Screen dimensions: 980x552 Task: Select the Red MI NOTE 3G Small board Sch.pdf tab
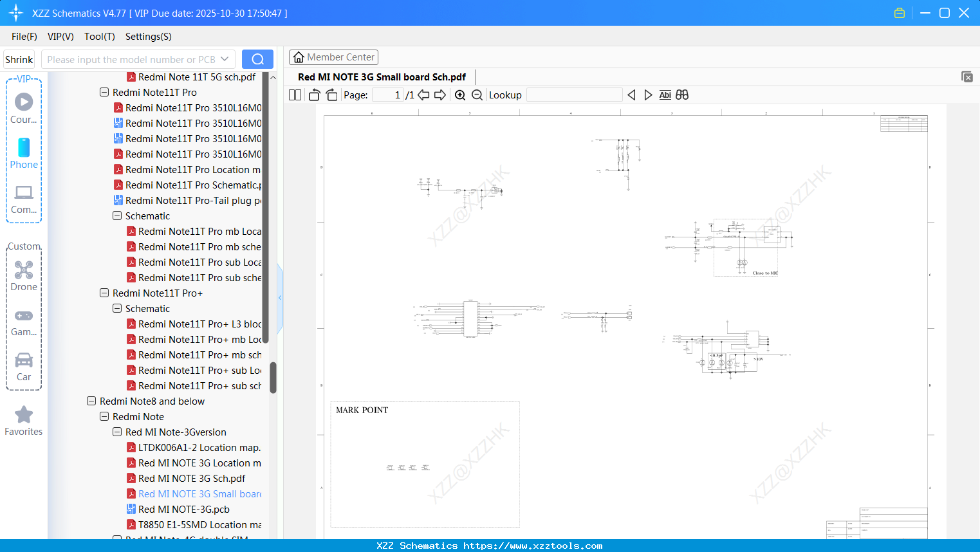pos(382,77)
